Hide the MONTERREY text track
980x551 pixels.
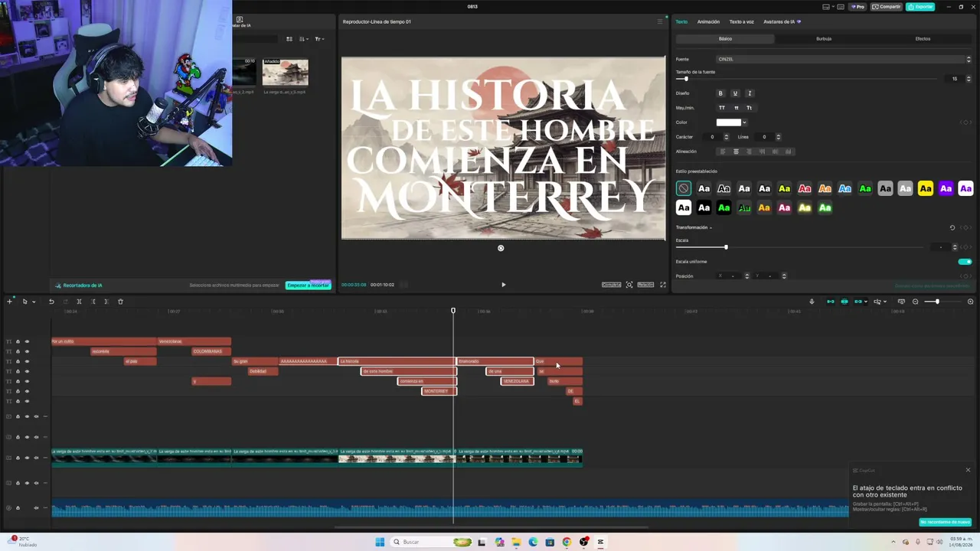tap(27, 391)
